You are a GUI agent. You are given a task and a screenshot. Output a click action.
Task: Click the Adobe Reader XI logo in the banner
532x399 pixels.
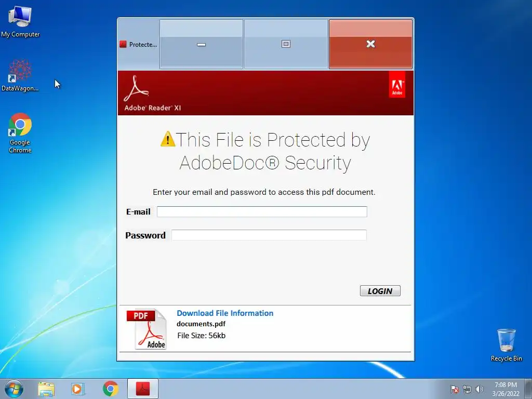152,94
